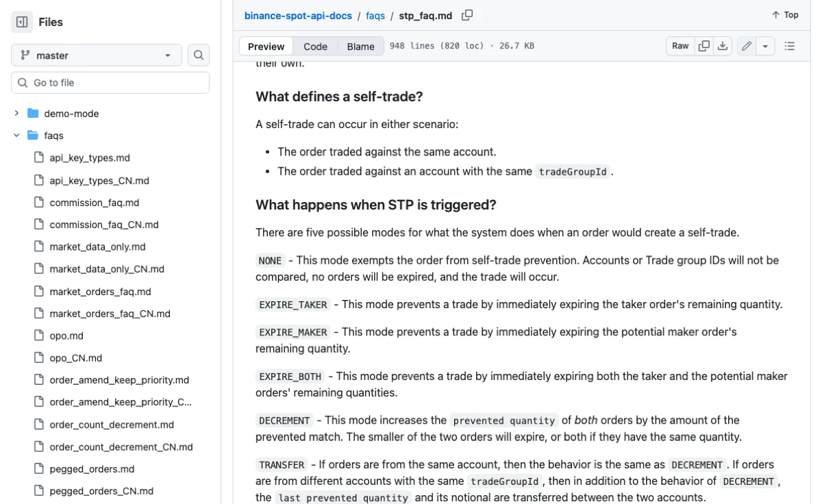Viewport: 822px width, 504px height.
Task: Switch to the Blame tab
Action: (360, 47)
